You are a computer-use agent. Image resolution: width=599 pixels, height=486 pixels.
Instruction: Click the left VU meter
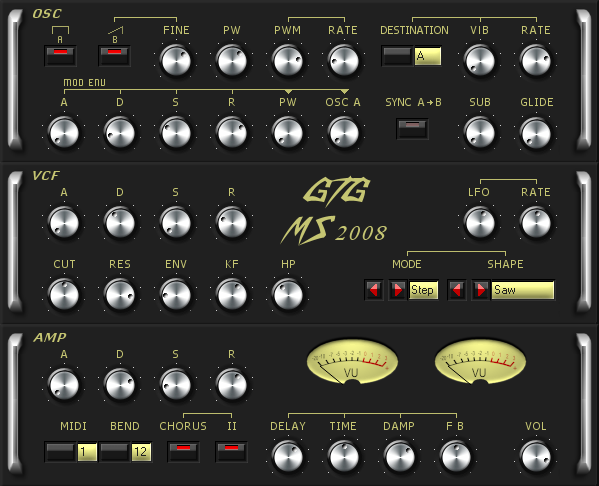click(352, 361)
